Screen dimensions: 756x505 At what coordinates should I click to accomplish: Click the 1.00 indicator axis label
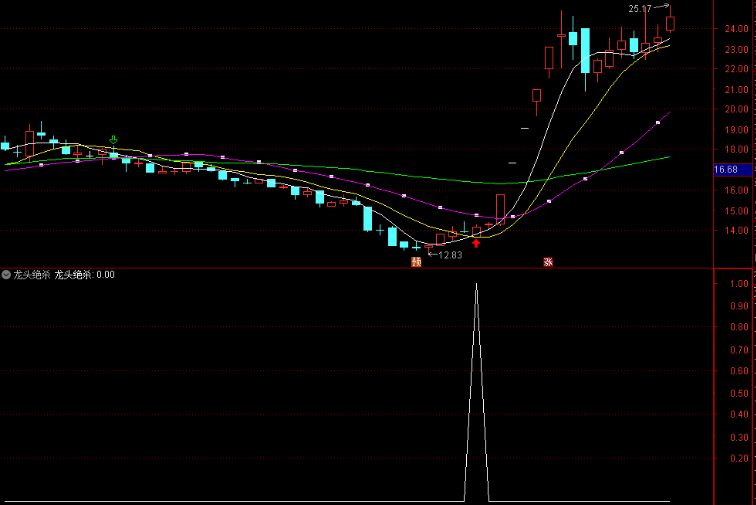(739, 284)
